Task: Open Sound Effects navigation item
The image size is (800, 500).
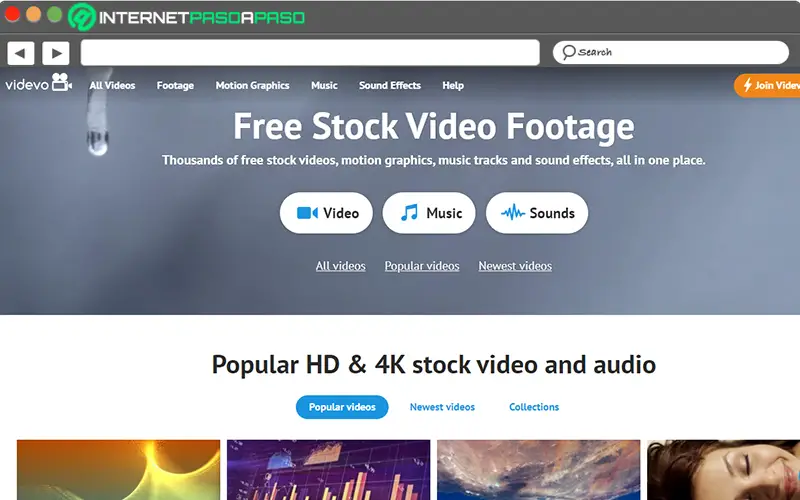Action: click(390, 85)
